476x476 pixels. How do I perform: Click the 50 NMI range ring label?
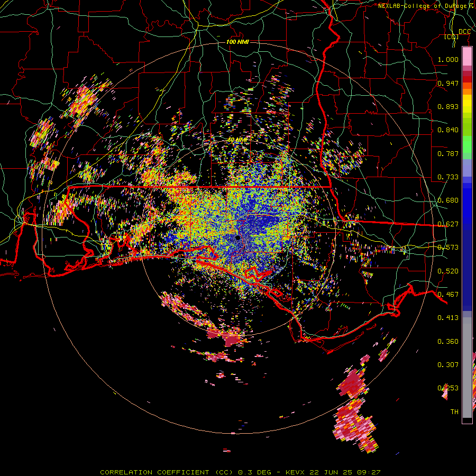pos(237,140)
